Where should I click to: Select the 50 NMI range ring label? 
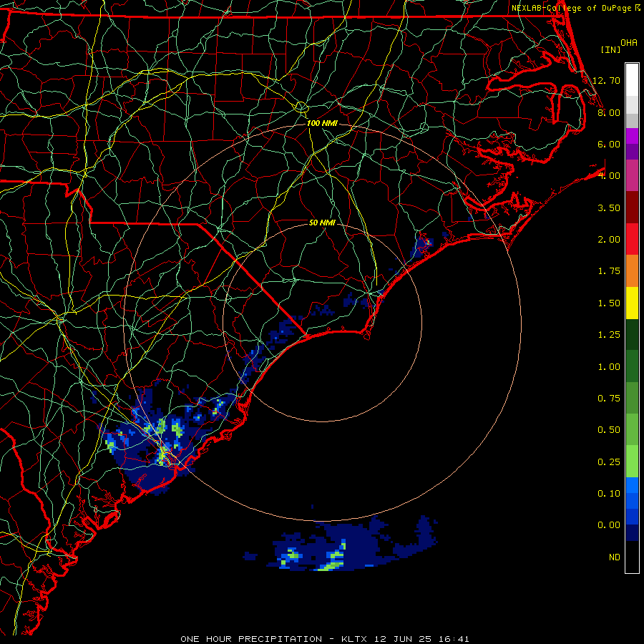coord(322,223)
